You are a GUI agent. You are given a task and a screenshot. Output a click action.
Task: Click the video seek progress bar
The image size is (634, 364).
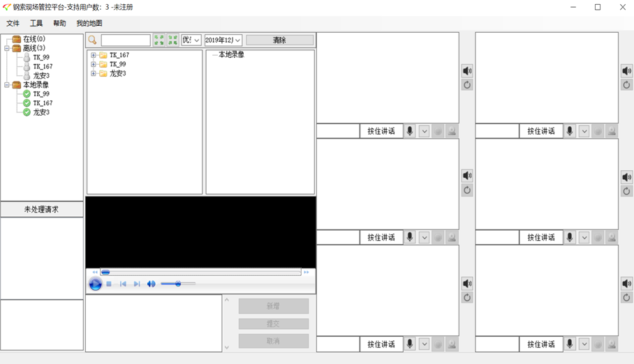pos(201,272)
